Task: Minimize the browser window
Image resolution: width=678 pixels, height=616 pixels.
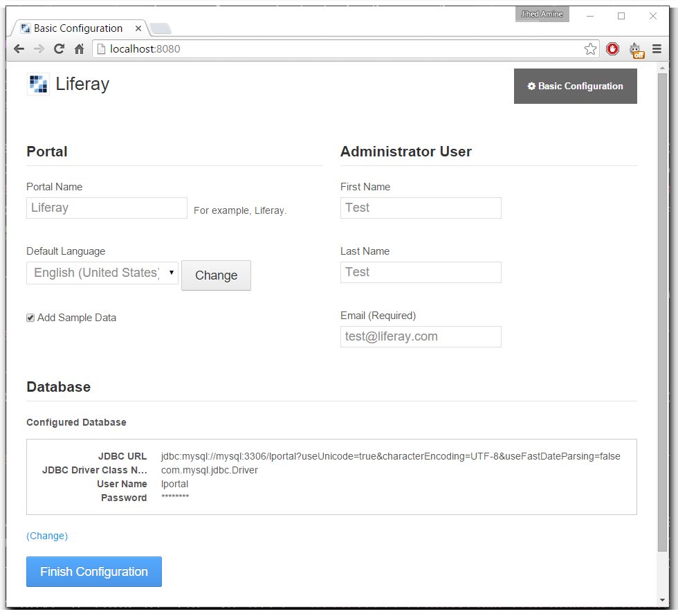Action: [589, 16]
